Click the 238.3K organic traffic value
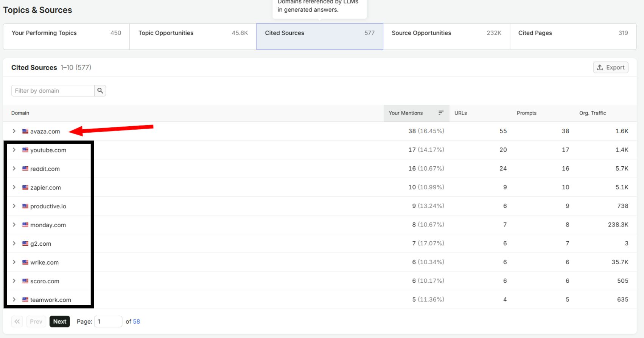 [618, 225]
